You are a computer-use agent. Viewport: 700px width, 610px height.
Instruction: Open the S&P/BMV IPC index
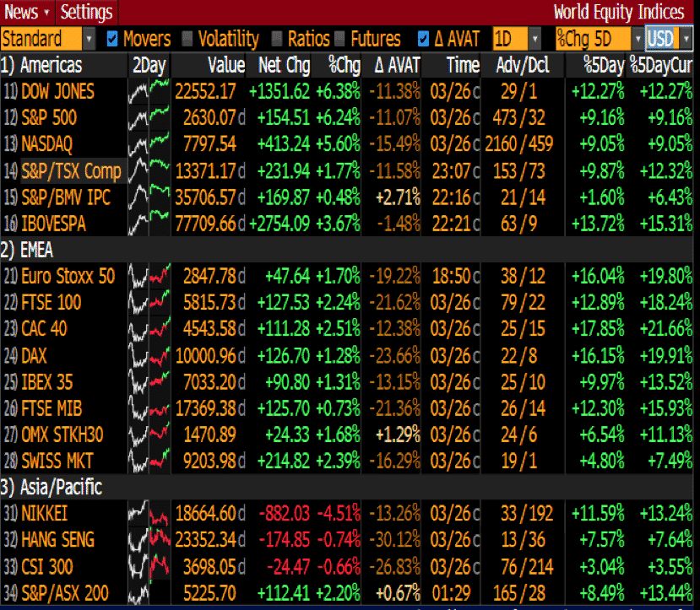[x=66, y=197]
